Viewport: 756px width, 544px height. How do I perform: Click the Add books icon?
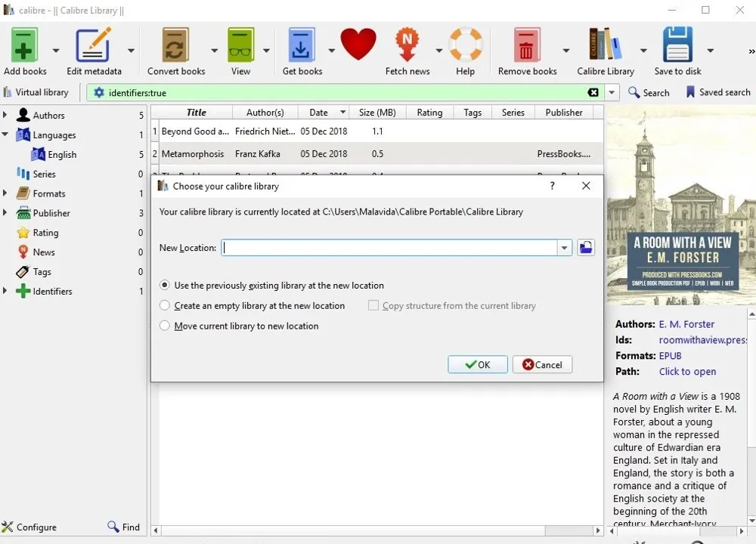[x=23, y=45]
